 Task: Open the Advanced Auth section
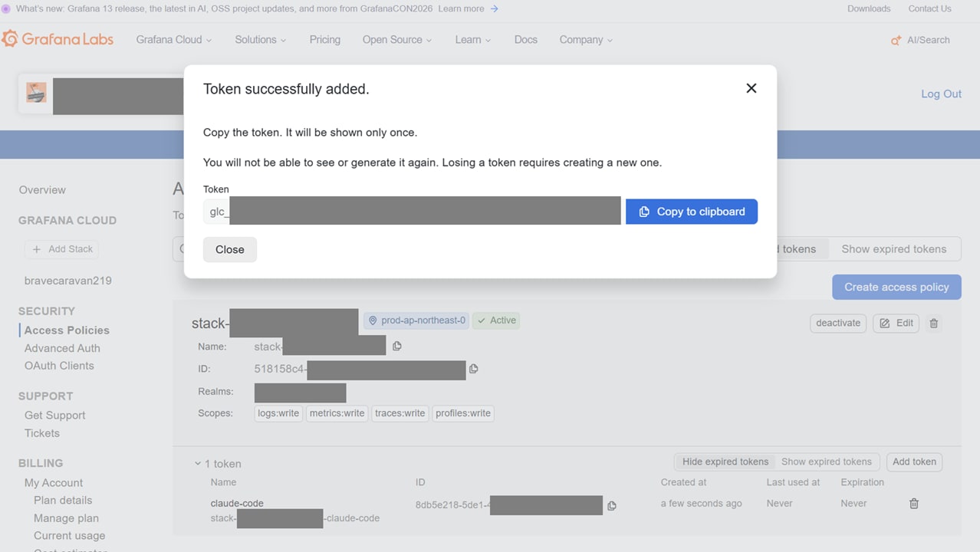62,348
